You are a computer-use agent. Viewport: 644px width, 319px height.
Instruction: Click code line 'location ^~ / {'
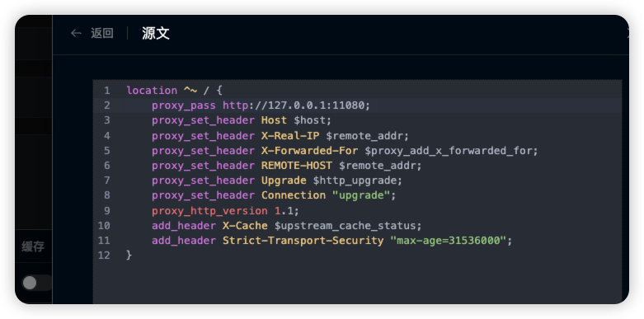(x=174, y=91)
